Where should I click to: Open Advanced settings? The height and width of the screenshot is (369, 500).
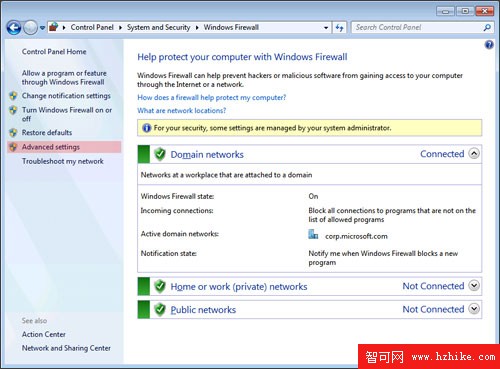tap(51, 147)
